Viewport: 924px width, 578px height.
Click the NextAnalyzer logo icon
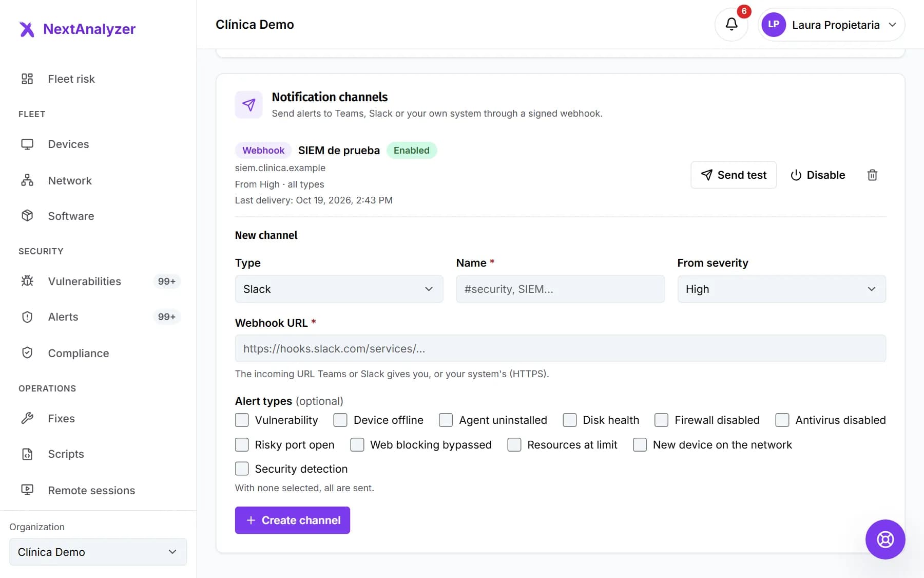27,29
